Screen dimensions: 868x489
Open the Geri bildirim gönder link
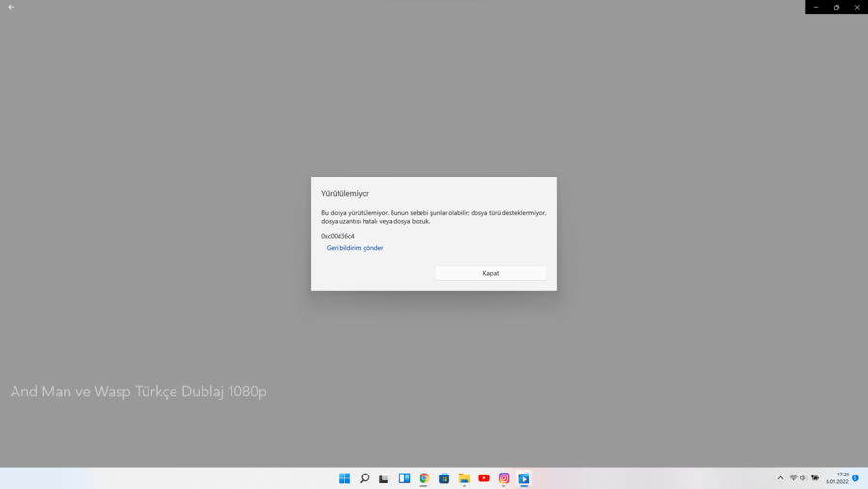point(354,248)
